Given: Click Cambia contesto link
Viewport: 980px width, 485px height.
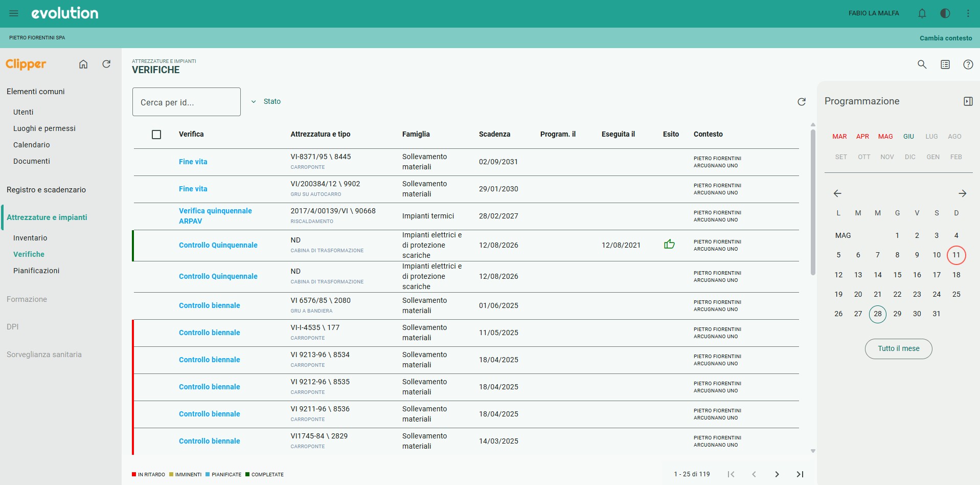Looking at the screenshot, I should (x=946, y=38).
